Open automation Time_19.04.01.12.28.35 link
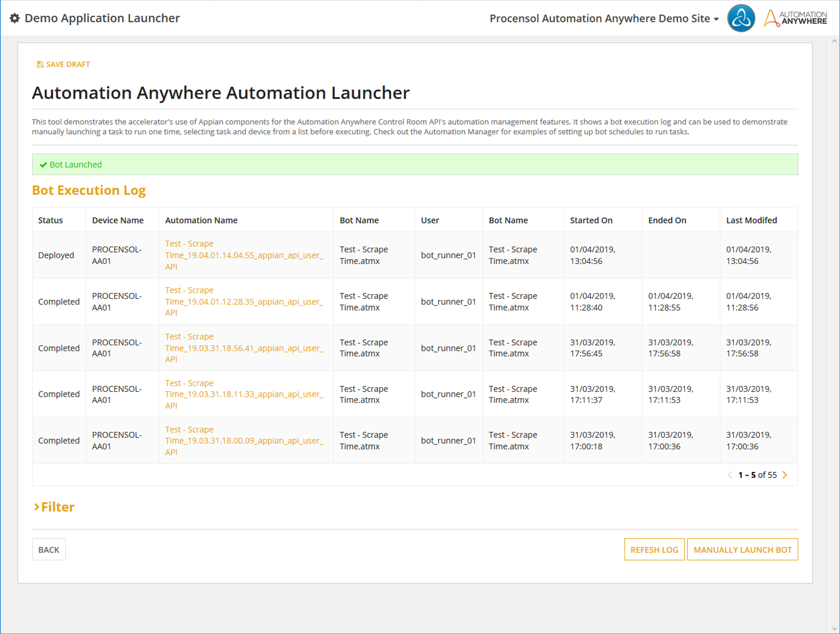Screen dimensions: 840x634 [244, 301]
